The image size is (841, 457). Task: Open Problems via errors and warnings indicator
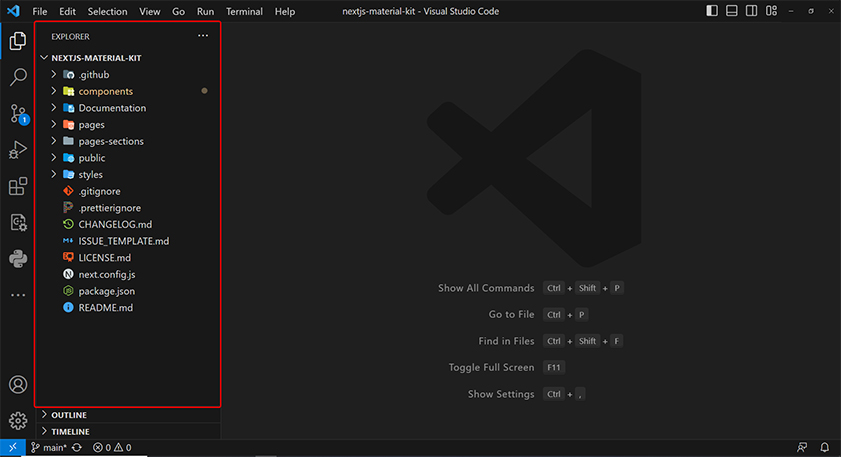(112, 447)
